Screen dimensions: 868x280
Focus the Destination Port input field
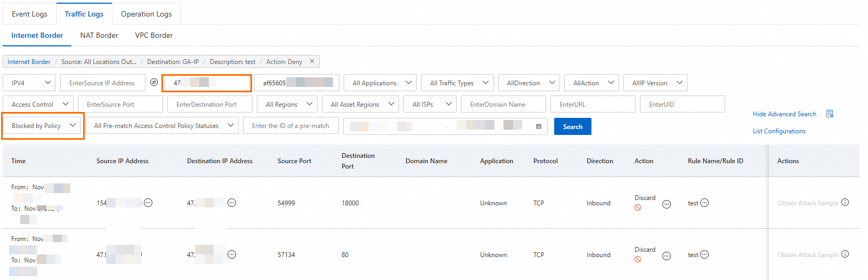pyautogui.click(x=210, y=104)
